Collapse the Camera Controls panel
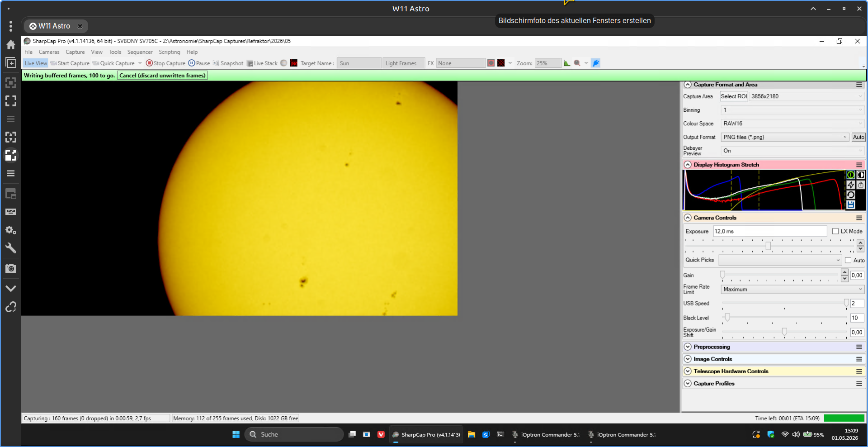The width and height of the screenshot is (868, 447). [x=688, y=218]
